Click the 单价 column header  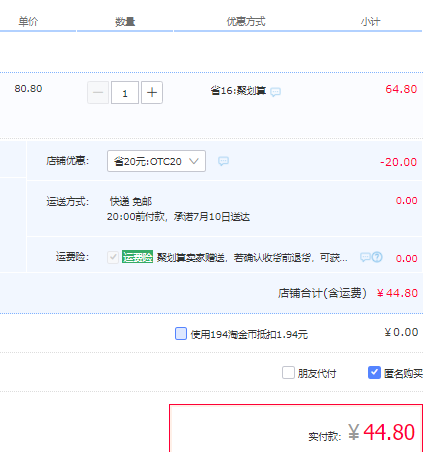(x=28, y=22)
